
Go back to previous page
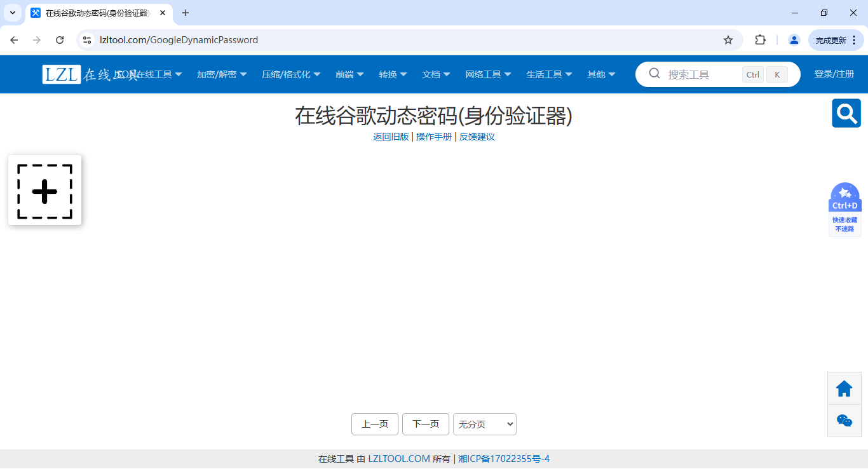click(x=14, y=40)
